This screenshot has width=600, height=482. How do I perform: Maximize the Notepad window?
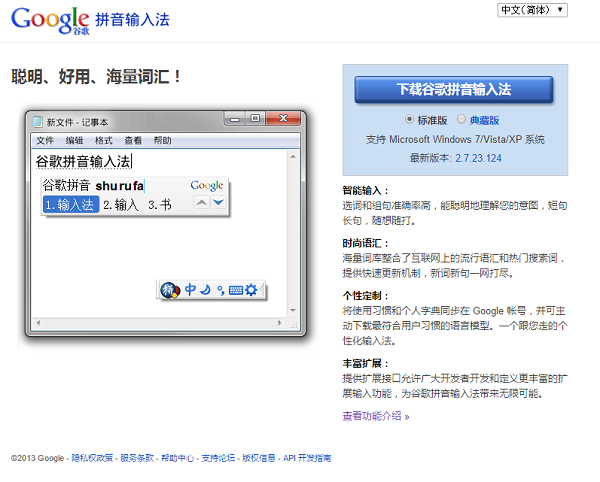(255, 118)
